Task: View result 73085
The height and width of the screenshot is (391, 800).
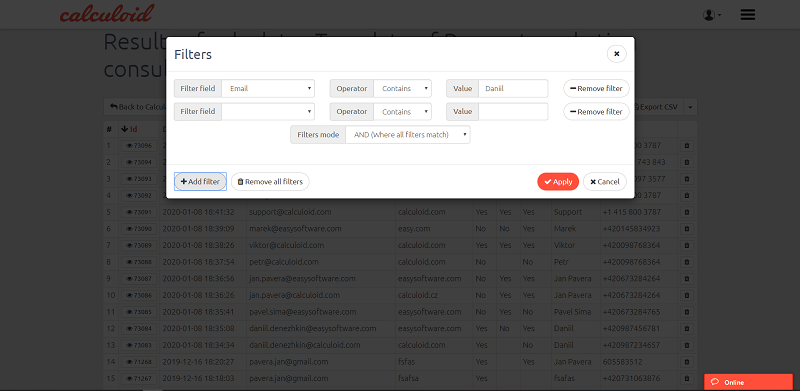Action: point(139,312)
